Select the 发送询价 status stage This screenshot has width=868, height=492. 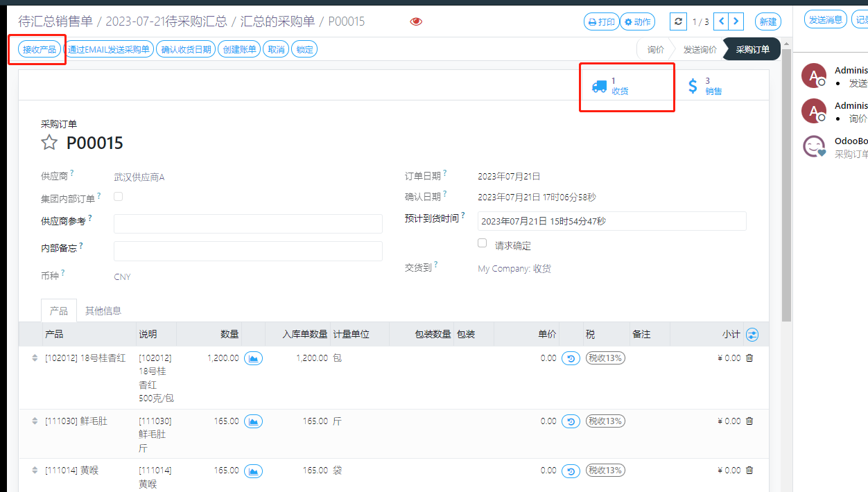(x=700, y=50)
